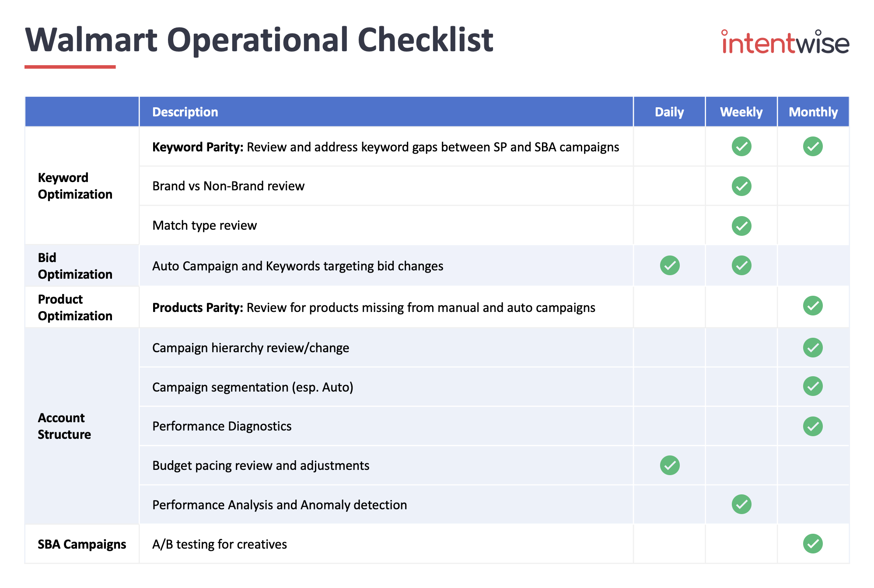Click the intentwise logo
874x588 pixels.
[x=785, y=42]
